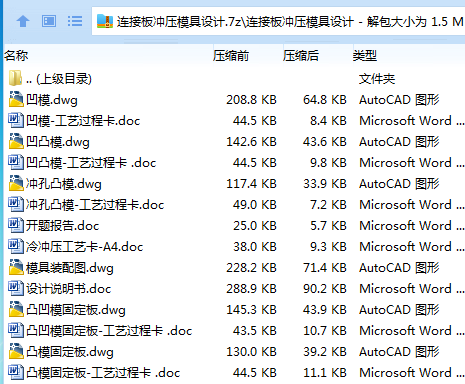Select file 冲孔凸模-工艺过程卡.doc
Viewport: 465px width, 384px height.
coord(95,205)
